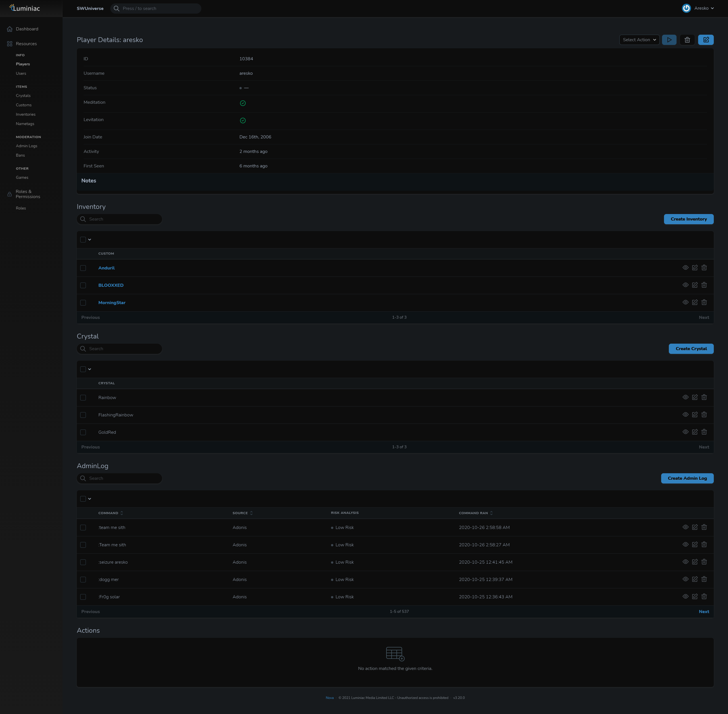The width and height of the screenshot is (728, 714).
Task: View the Anduril inventory with the eye icon
Action: coord(686,268)
